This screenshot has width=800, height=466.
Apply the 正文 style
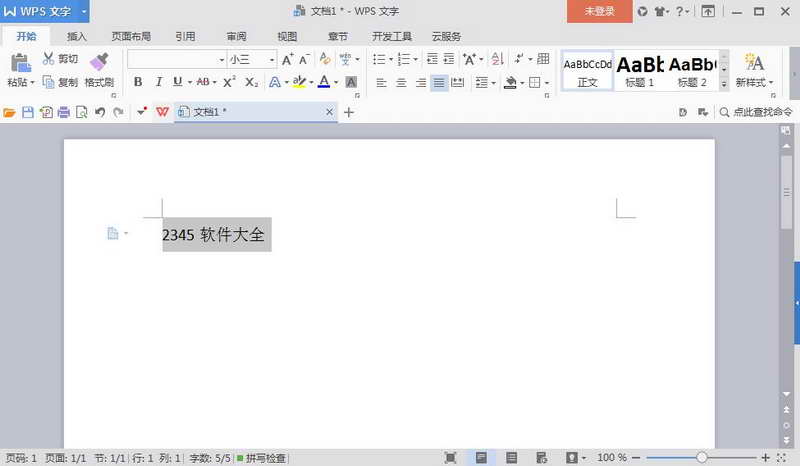click(x=587, y=71)
